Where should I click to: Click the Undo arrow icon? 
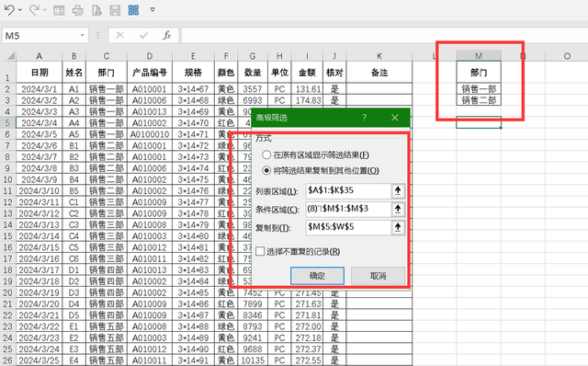click(9, 10)
